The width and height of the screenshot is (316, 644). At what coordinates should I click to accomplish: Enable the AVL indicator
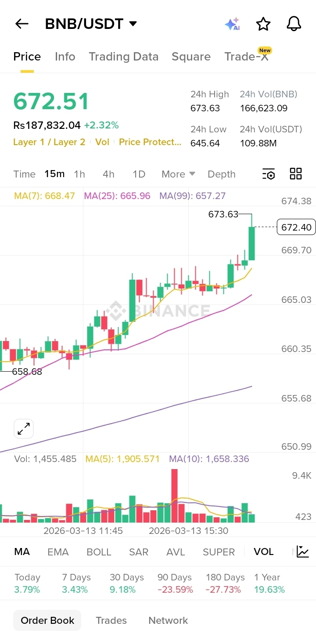[x=176, y=552]
